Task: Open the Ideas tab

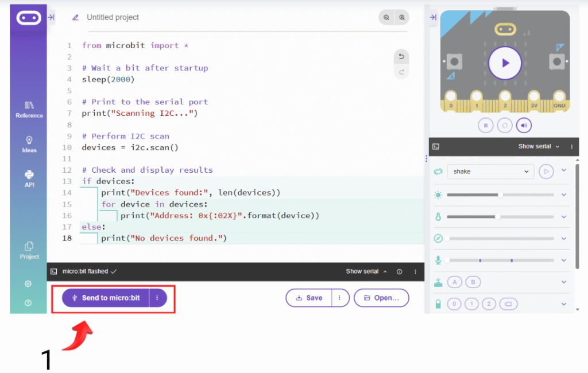Action: tap(29, 144)
